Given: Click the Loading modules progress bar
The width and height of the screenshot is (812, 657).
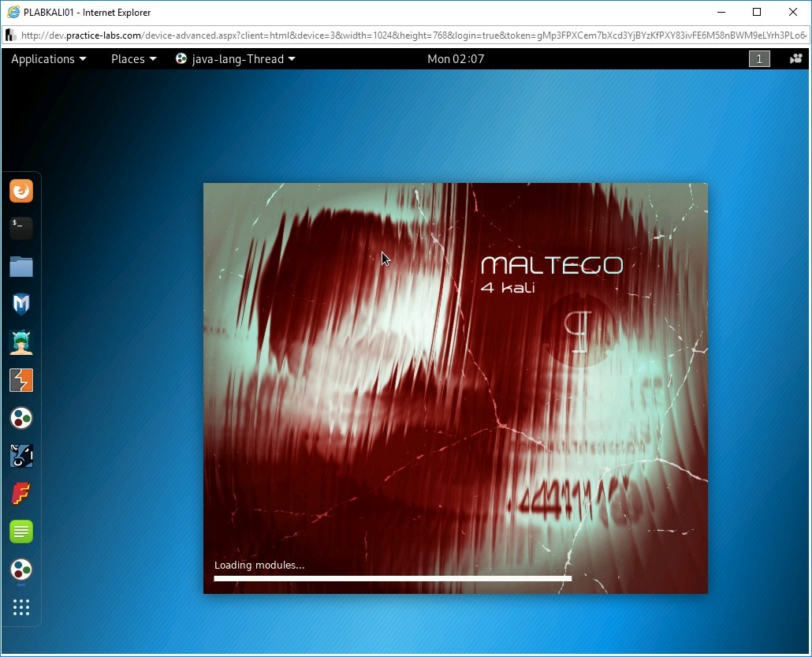Looking at the screenshot, I should click(393, 579).
